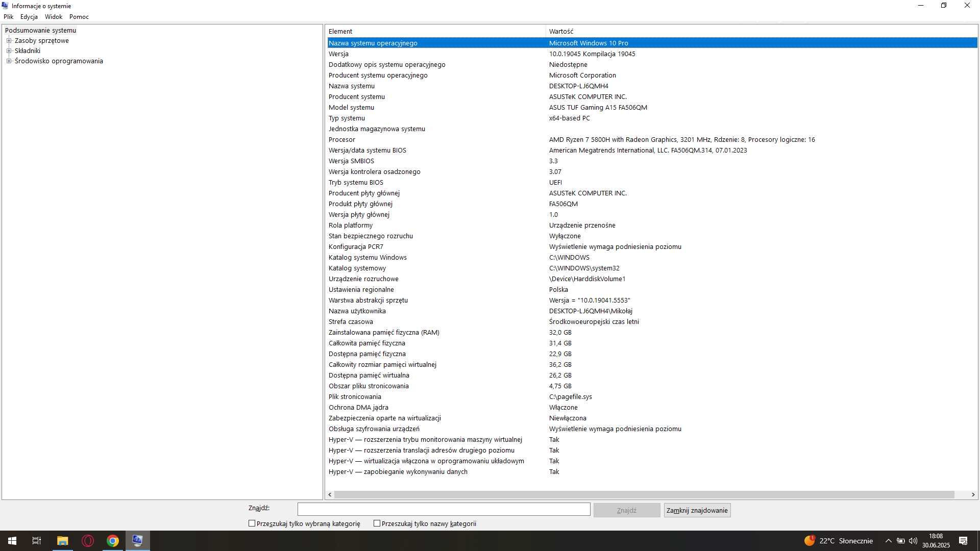Select the Model systemu row

(652, 108)
